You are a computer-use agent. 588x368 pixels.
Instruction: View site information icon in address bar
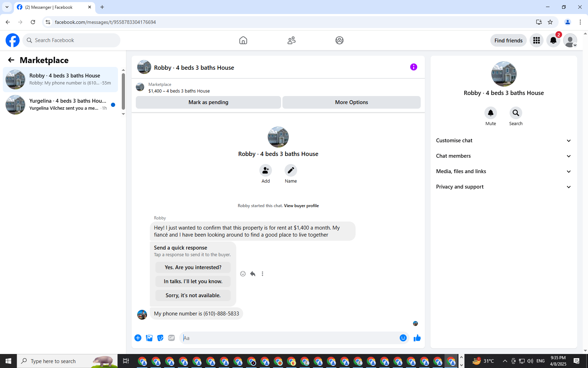point(48,22)
